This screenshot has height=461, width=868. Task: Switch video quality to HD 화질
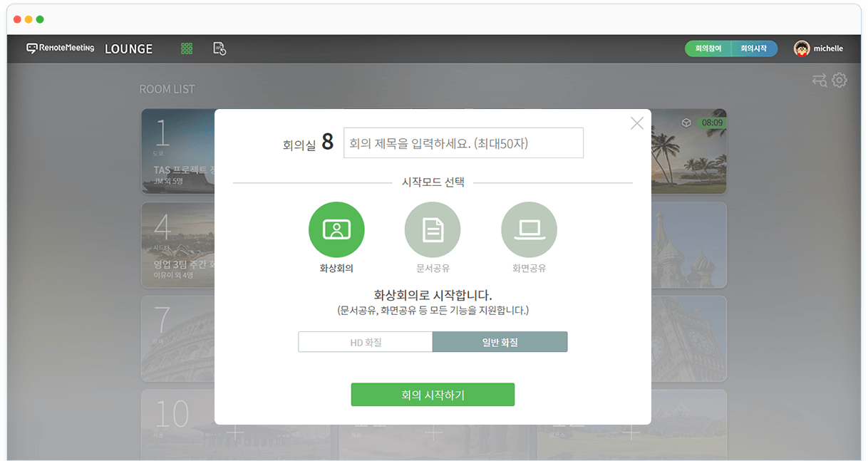[366, 342]
